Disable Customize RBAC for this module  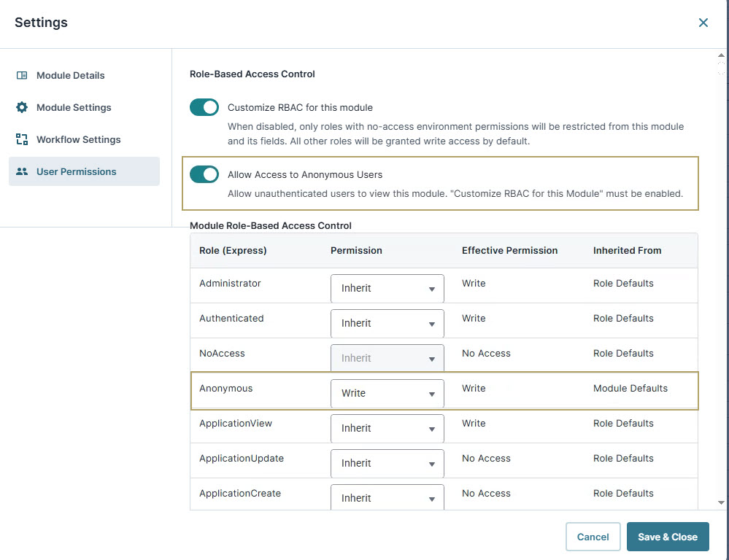(204, 107)
